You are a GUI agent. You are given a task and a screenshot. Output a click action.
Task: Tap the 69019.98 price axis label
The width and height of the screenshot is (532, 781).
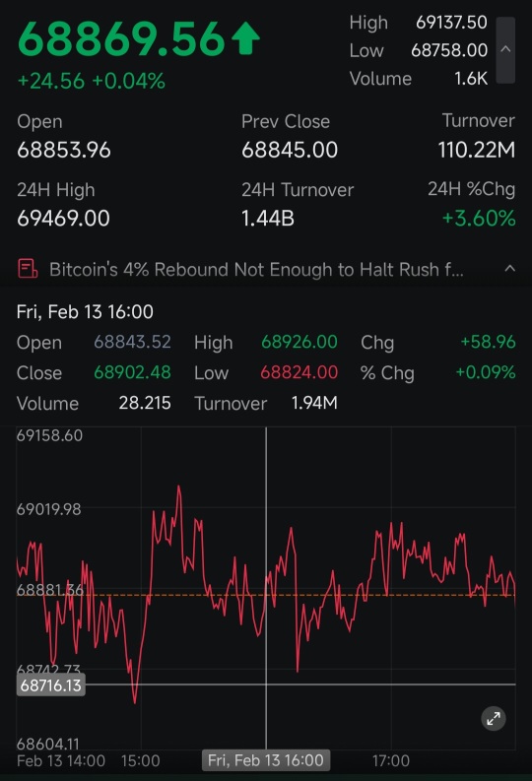coord(49,509)
